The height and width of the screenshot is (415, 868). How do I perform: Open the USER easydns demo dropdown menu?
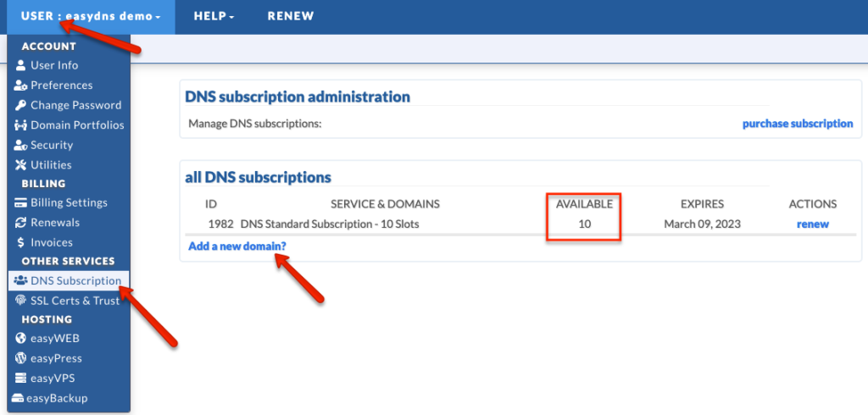point(91,17)
